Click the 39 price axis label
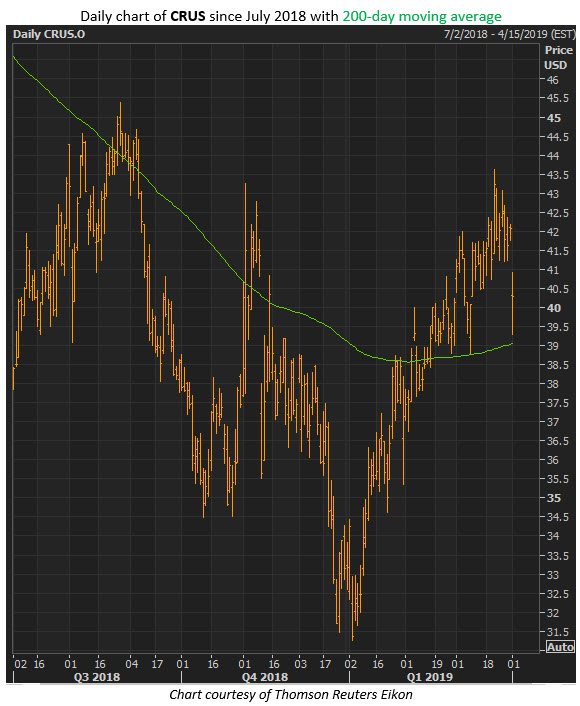 [553, 346]
